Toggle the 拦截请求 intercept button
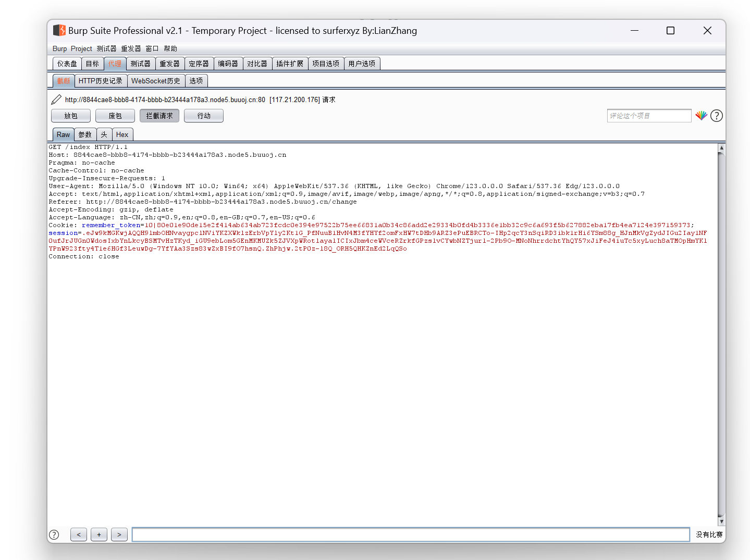 [159, 116]
